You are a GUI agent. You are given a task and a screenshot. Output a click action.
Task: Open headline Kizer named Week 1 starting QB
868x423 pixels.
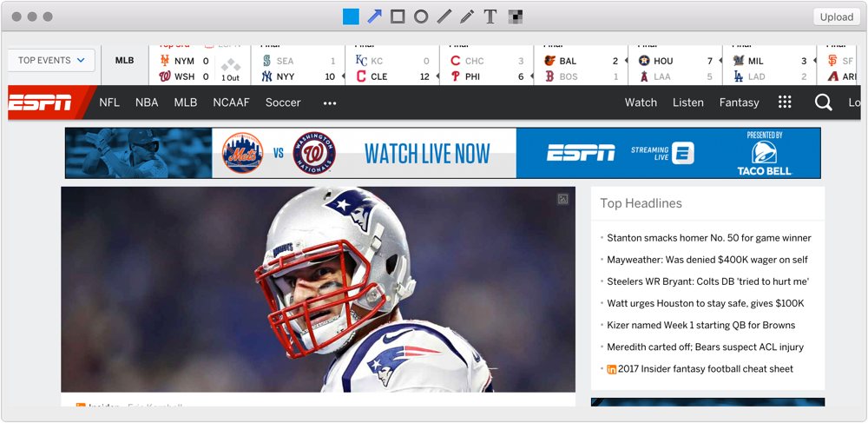pos(700,325)
